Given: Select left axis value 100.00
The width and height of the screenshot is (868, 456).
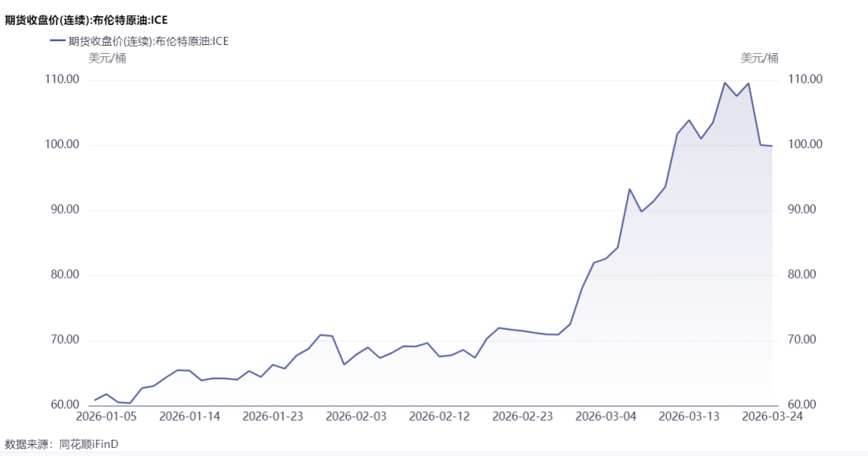Looking at the screenshot, I should [x=62, y=145].
